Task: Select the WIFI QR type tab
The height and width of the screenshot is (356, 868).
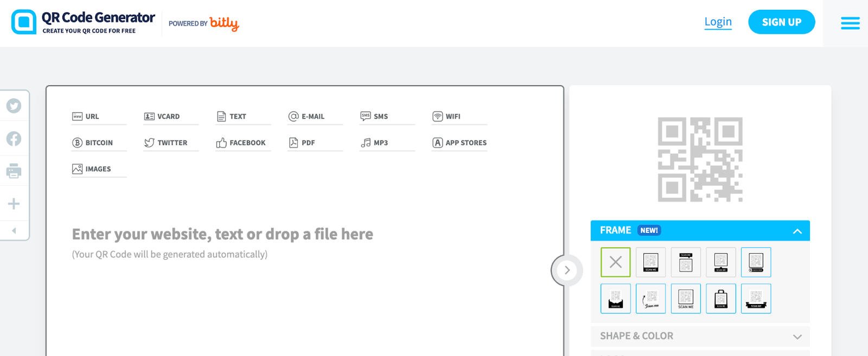Action: pyautogui.click(x=459, y=116)
